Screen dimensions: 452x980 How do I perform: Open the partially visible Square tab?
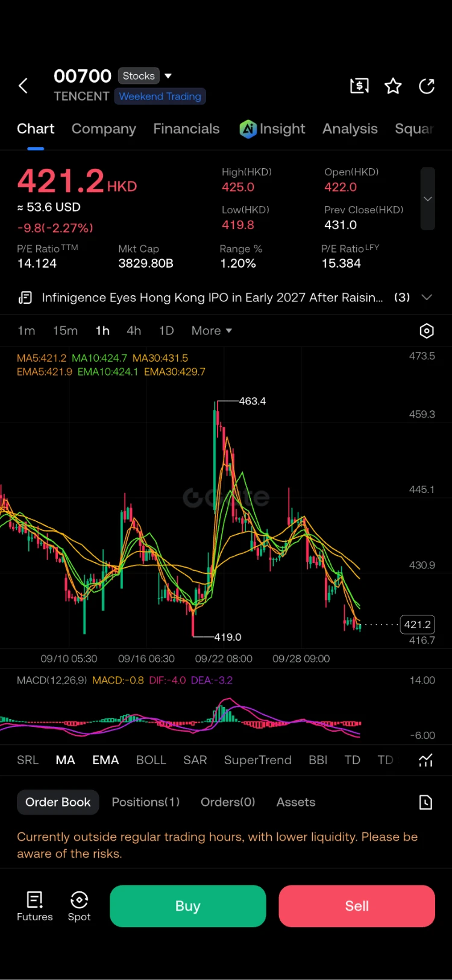pos(414,128)
